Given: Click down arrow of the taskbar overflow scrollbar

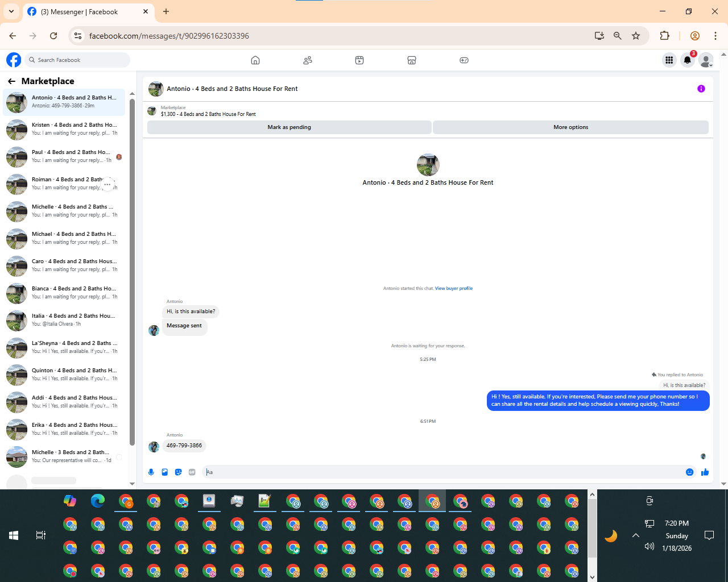Looking at the screenshot, I should [592, 577].
